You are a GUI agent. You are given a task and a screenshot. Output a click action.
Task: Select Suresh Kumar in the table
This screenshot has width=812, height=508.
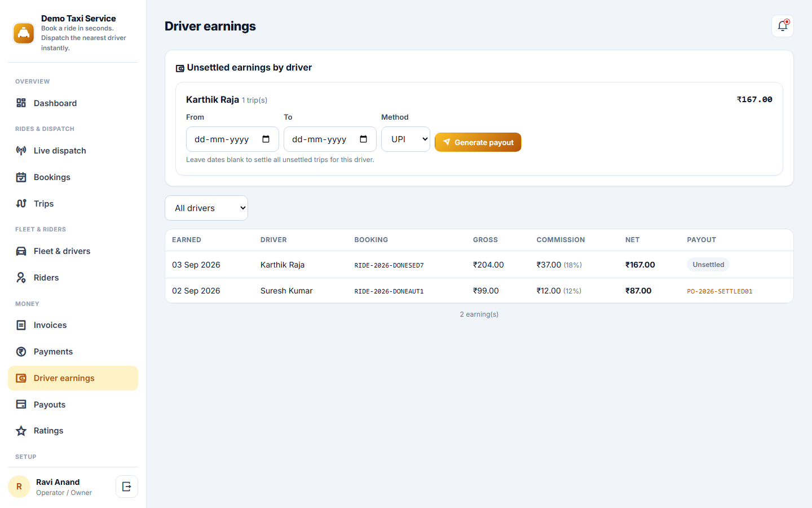tap(286, 291)
